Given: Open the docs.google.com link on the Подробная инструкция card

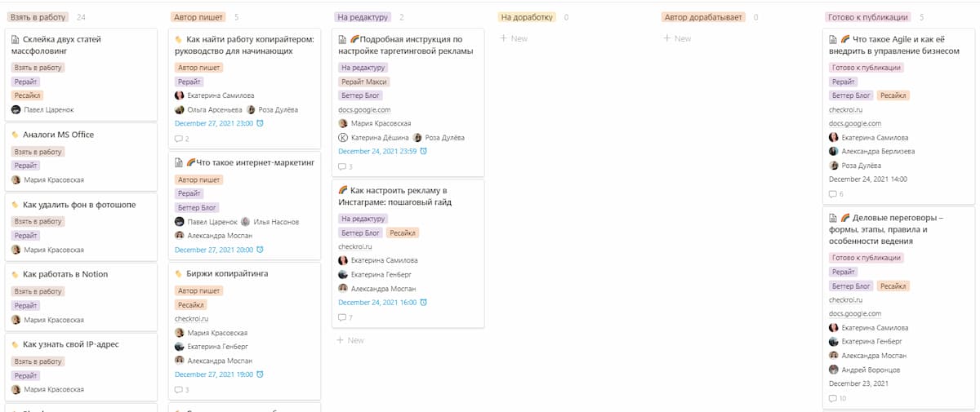Looking at the screenshot, I should point(364,109).
